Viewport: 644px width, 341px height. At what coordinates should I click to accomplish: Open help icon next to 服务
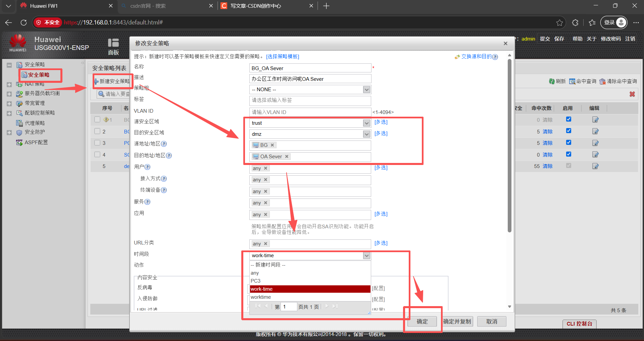click(x=147, y=202)
